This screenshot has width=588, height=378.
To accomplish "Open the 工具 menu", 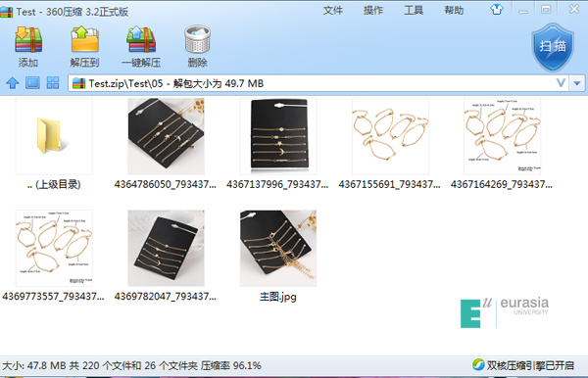I will 414,10.
